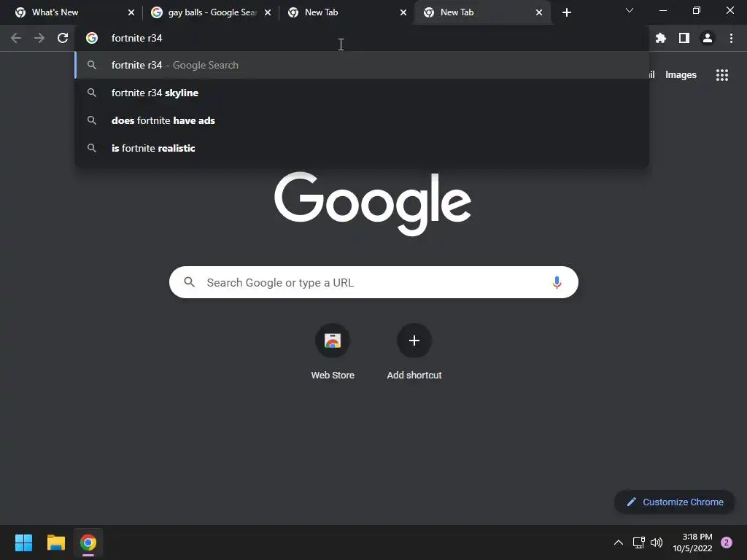The width and height of the screenshot is (747, 560).
Task: Switch to the What's New tab
Action: pyautogui.click(x=74, y=12)
